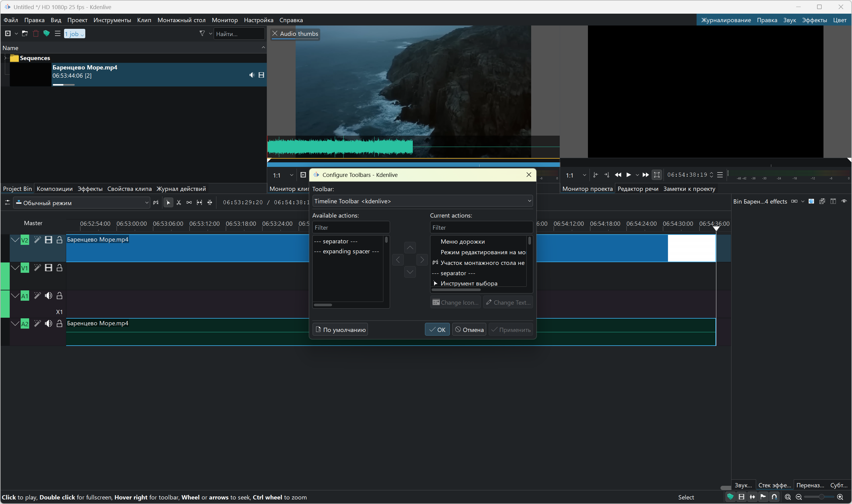Click move up arrow in toolbar dialog
The width and height of the screenshot is (852, 504).
[x=410, y=248]
